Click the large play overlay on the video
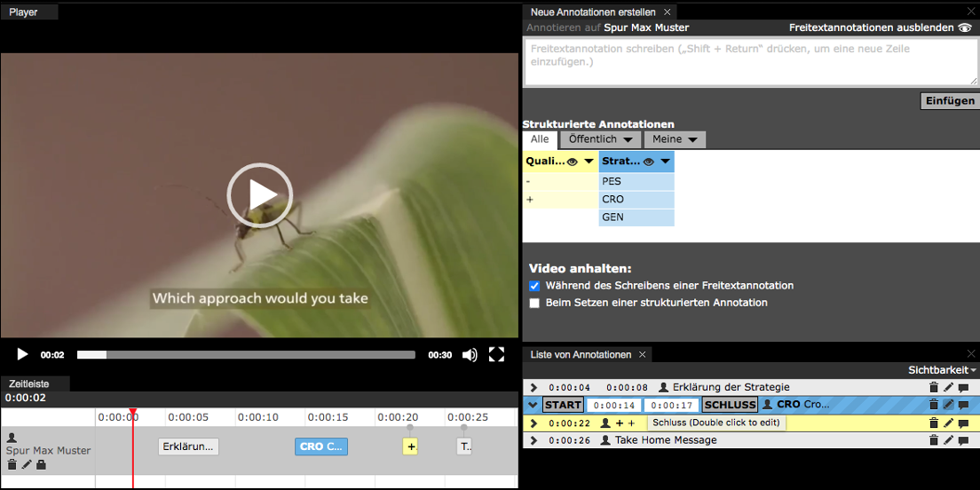 coord(258,194)
